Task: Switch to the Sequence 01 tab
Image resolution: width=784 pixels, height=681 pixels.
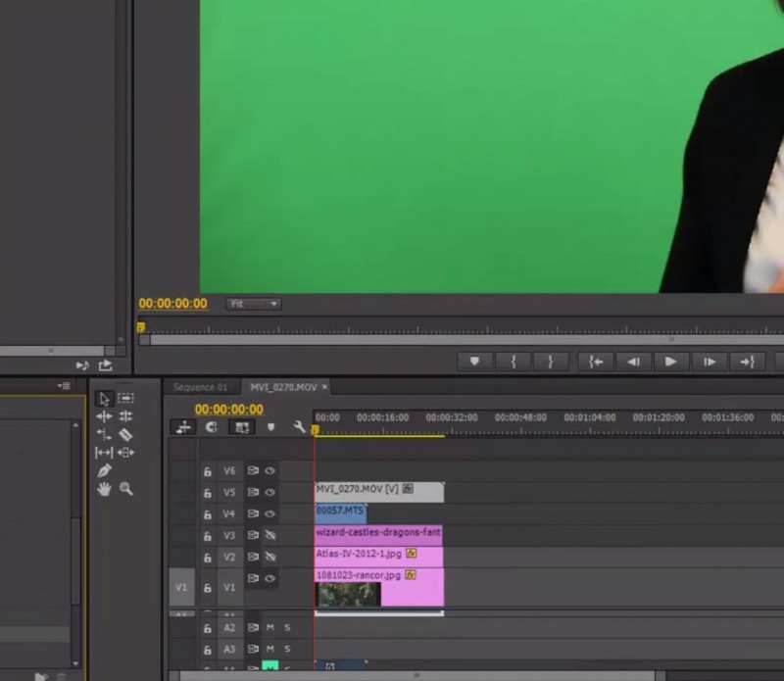Action: tap(200, 387)
